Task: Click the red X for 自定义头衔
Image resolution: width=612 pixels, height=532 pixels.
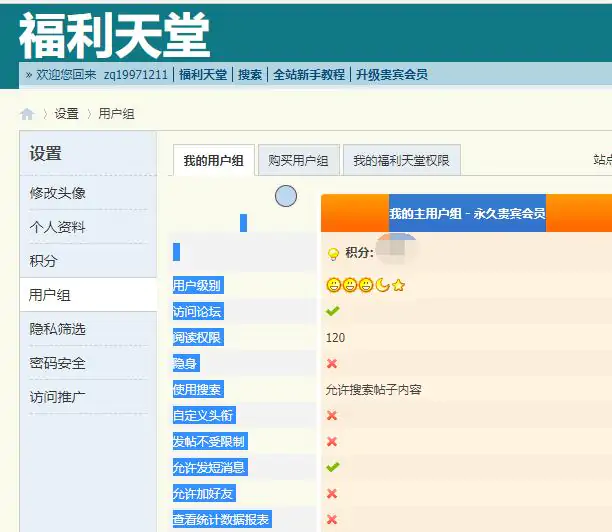Action: (x=332, y=415)
